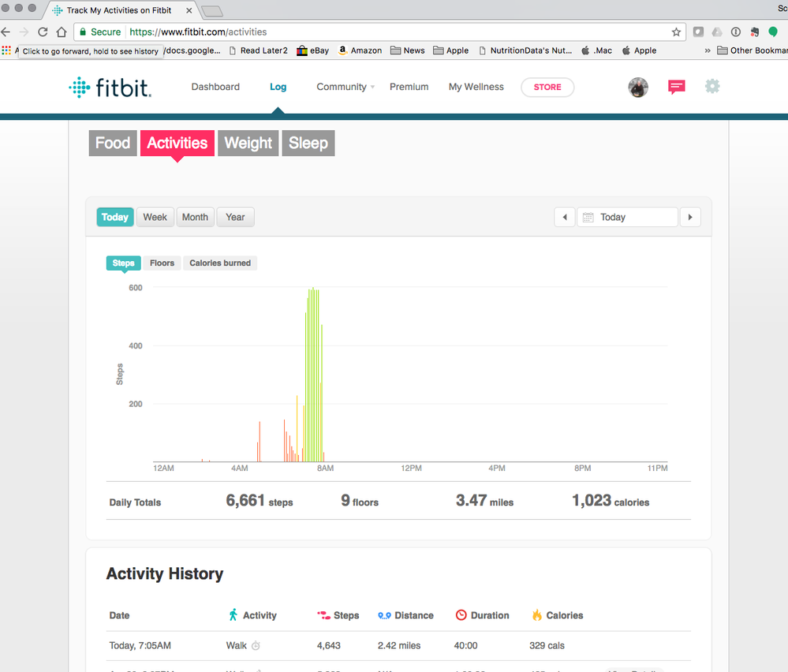Screen dimensions: 788x672
Task: Show Calories burned chart
Action: tap(220, 263)
